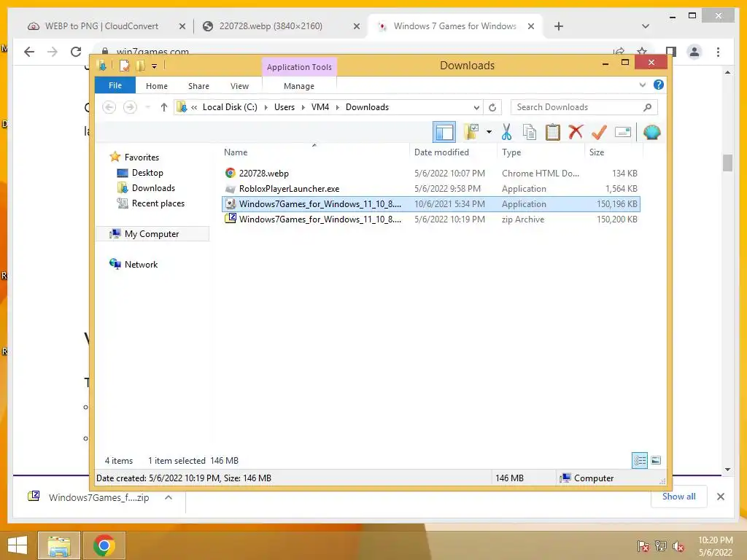Select Favorites in navigation pane

(x=134, y=157)
